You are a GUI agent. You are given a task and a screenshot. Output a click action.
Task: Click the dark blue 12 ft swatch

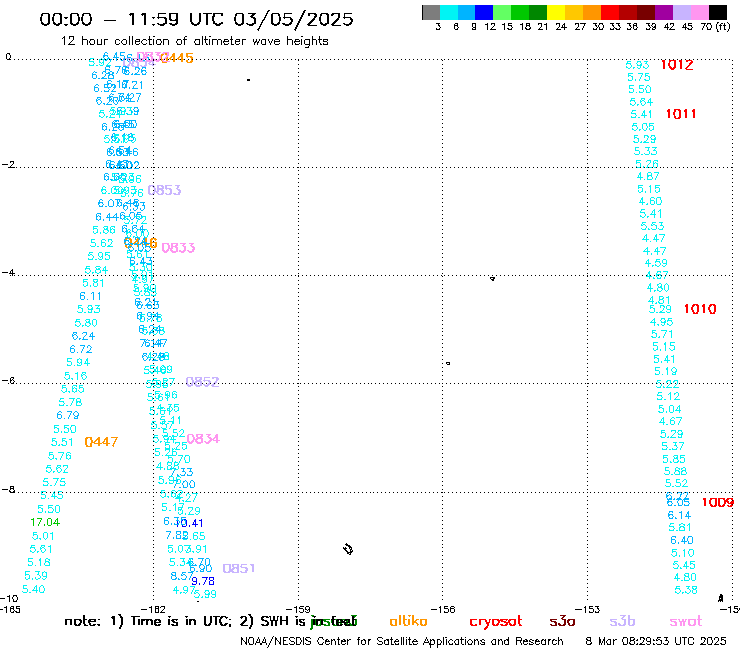pos(484,12)
